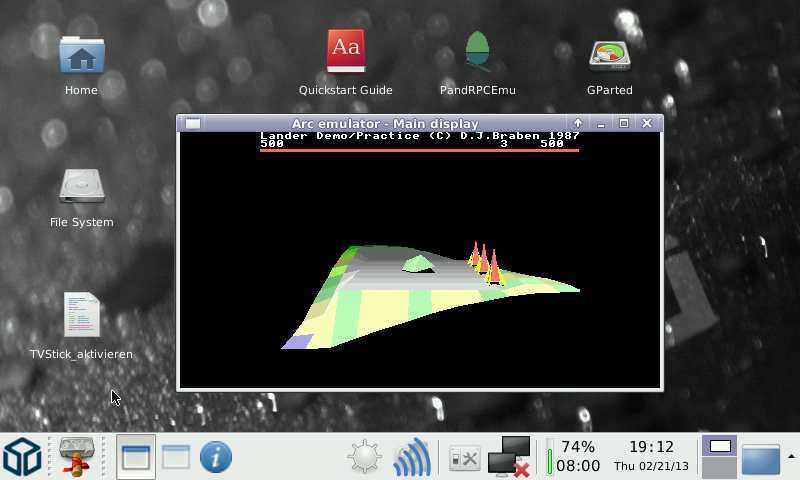Launch the GParted partition editor
Image resolution: width=800 pixels, height=480 pixels.
[609, 55]
